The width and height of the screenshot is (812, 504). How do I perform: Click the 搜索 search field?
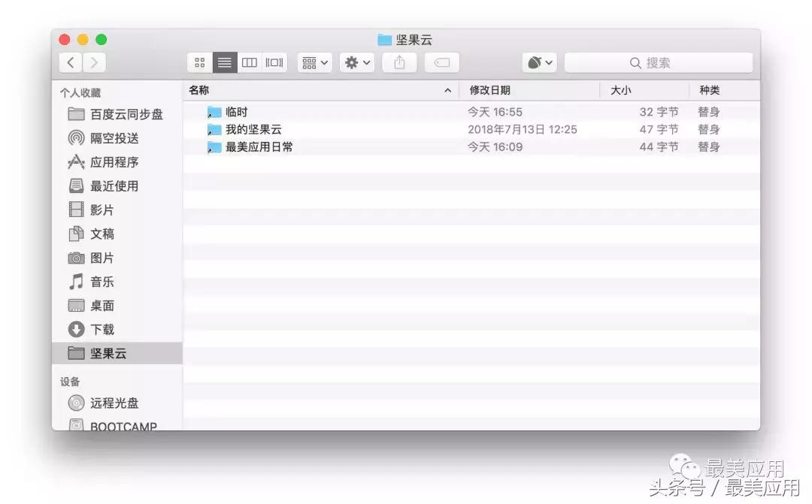[659, 62]
